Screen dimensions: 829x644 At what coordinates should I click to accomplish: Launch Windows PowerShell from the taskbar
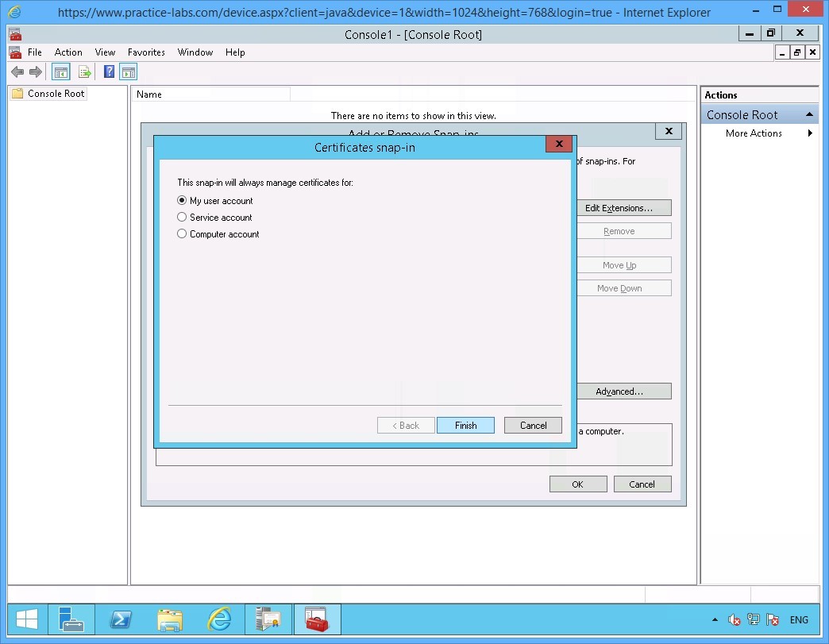tap(121, 619)
